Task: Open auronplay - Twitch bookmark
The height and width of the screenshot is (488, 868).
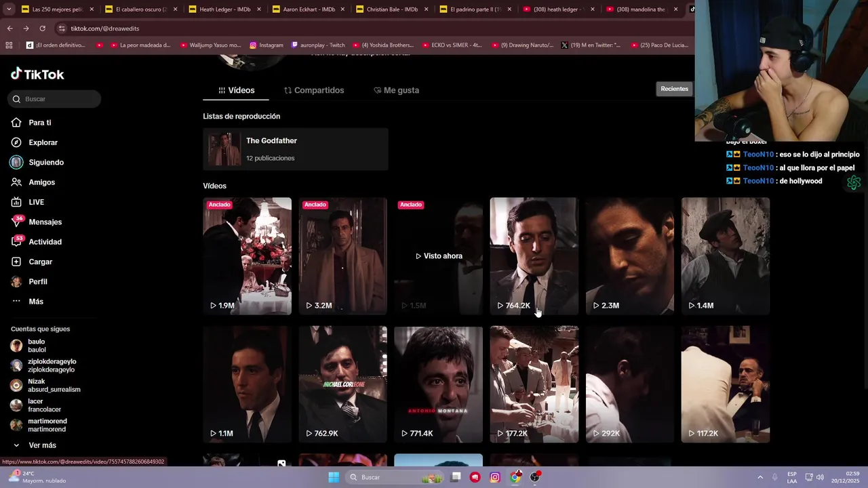Action: point(318,45)
